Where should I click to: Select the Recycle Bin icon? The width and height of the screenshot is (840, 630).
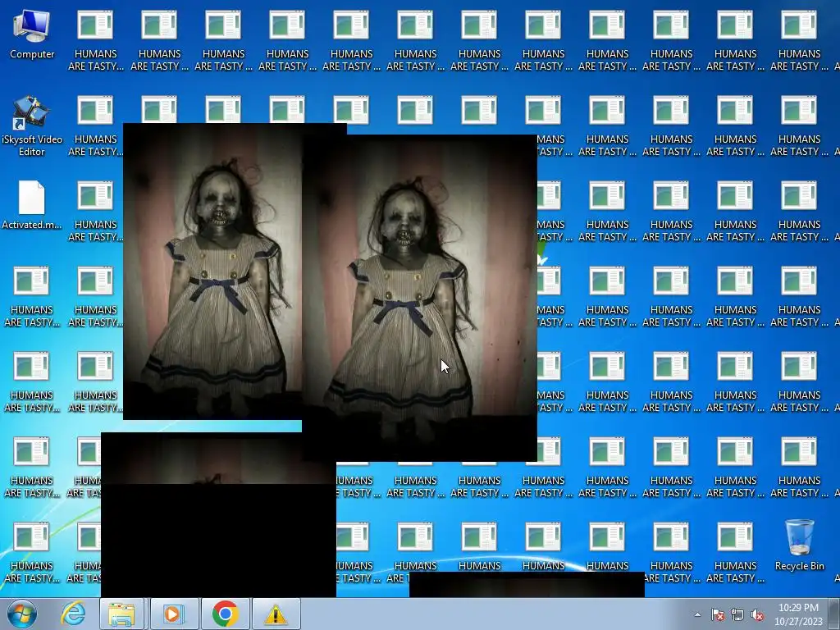[x=799, y=546]
